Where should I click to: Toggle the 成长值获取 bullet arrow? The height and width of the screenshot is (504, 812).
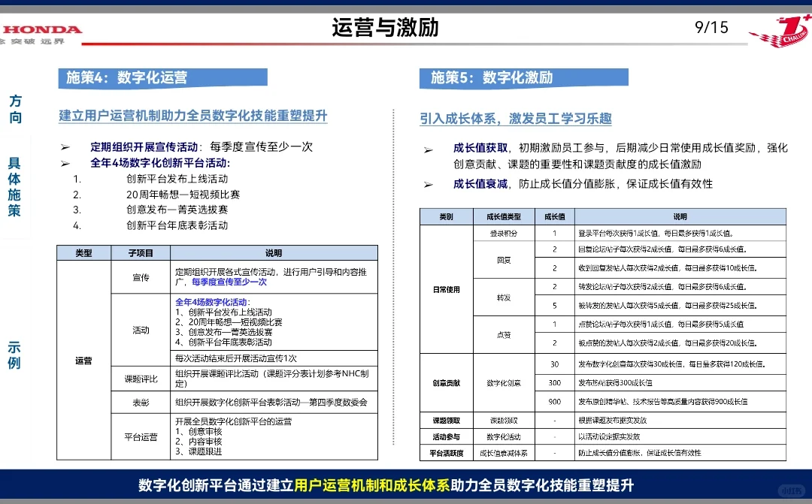430,148
